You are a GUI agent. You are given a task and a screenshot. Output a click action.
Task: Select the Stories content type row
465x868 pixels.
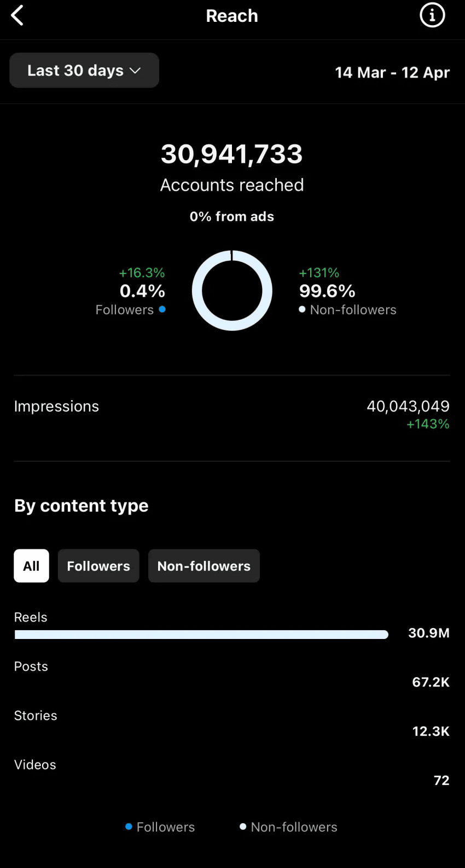coord(232,723)
